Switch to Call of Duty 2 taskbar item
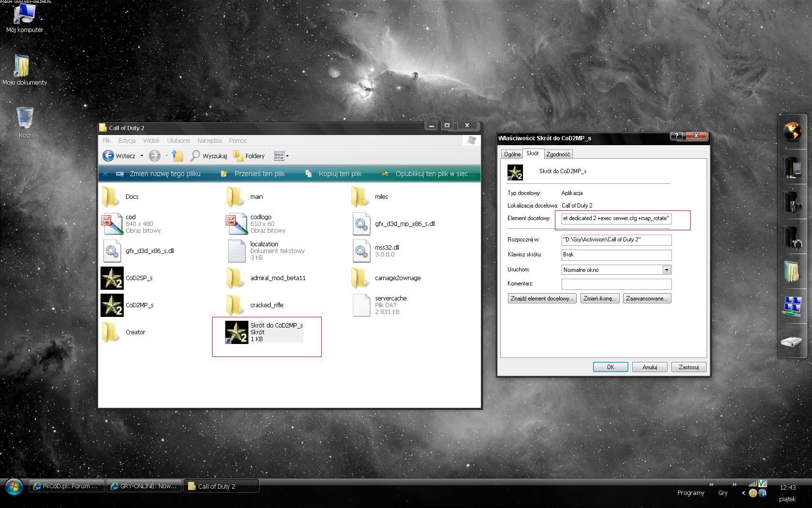The image size is (812, 508). pos(221,486)
